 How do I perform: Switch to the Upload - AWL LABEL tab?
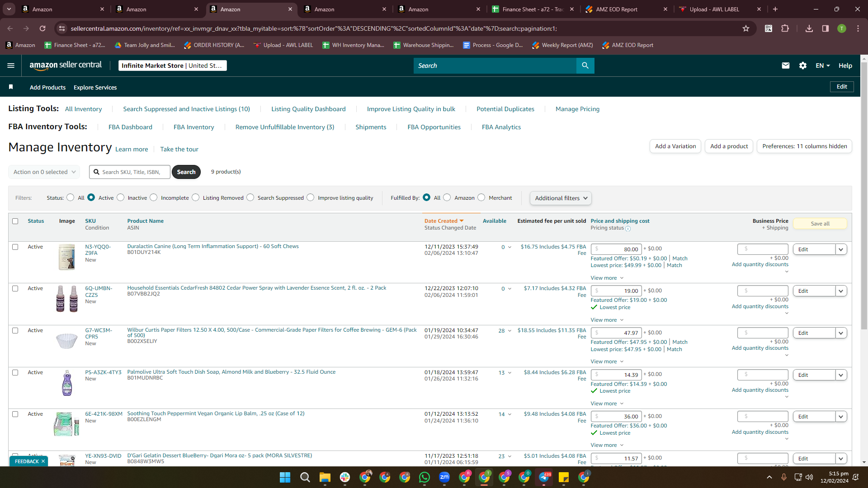click(720, 9)
